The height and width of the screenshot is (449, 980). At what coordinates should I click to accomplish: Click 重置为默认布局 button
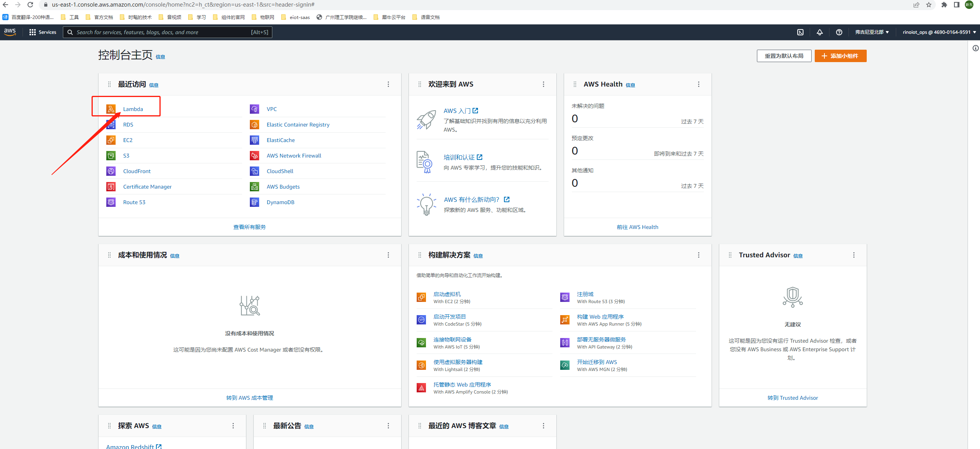click(784, 56)
